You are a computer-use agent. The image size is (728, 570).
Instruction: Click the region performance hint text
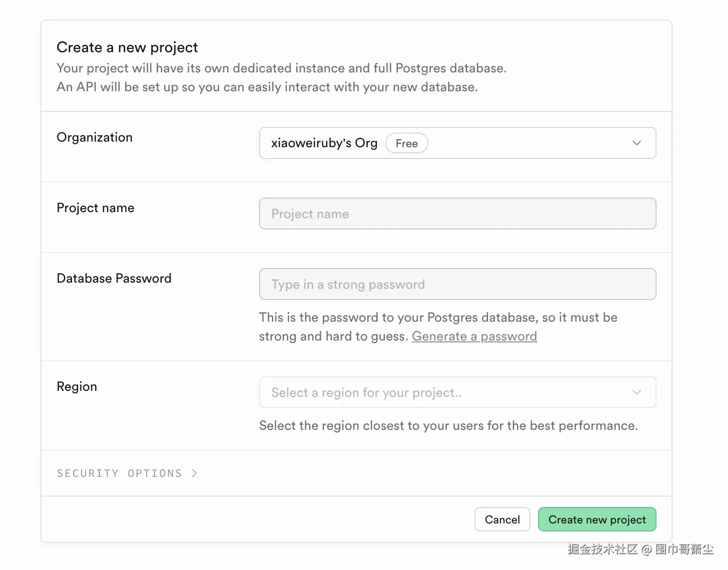click(448, 426)
